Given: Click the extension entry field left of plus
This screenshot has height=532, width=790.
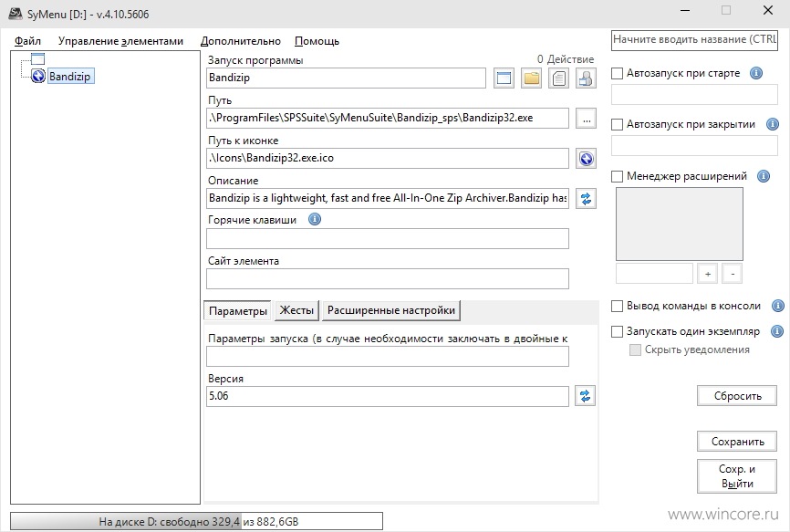Looking at the screenshot, I should pyautogui.click(x=654, y=274).
